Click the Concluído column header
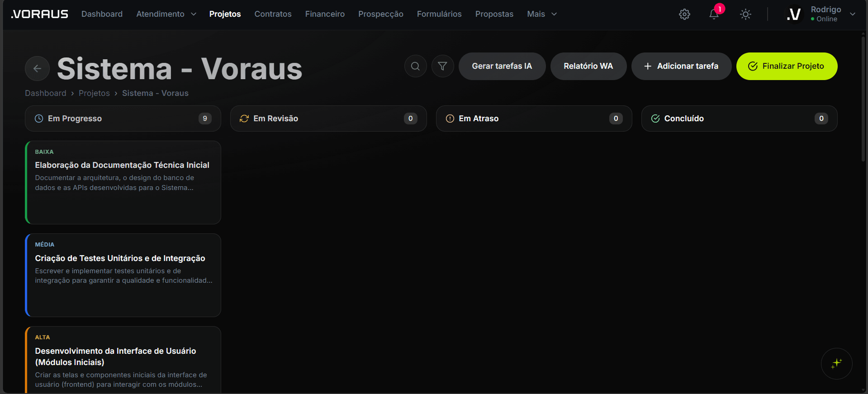 coord(739,119)
